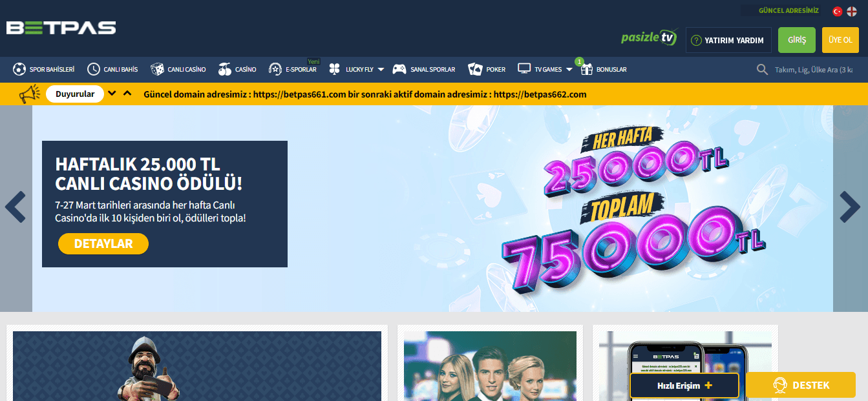Go to next banner slide

tap(851, 207)
